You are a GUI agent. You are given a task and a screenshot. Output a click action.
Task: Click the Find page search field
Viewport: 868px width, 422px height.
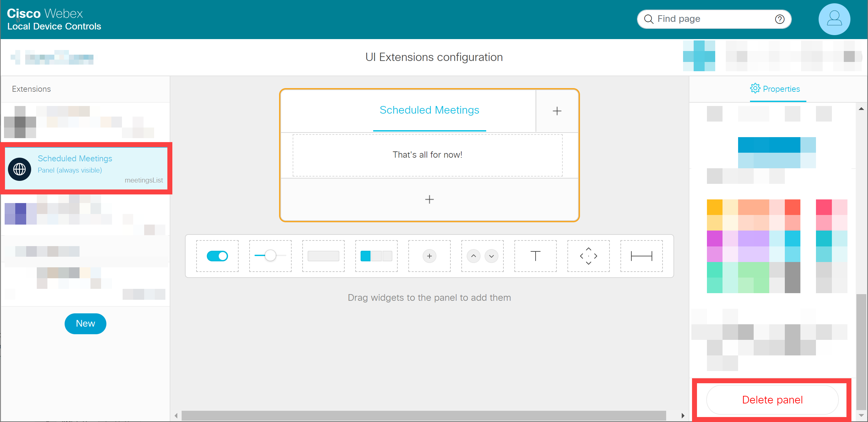tap(708, 19)
